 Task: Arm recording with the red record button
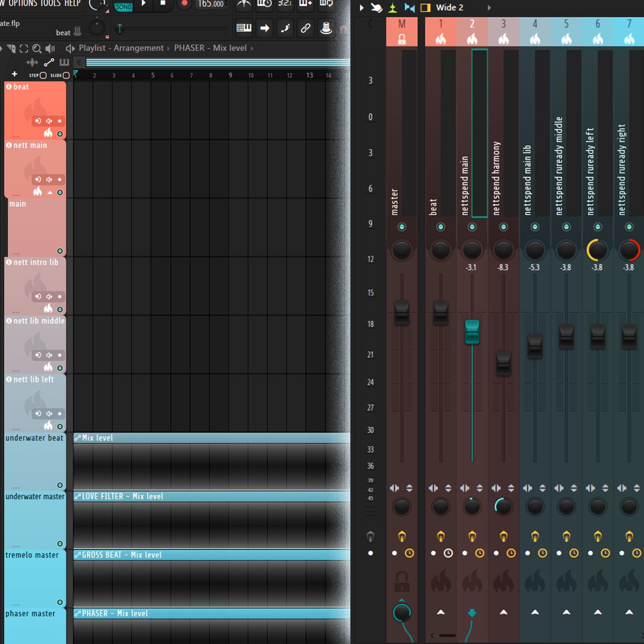(x=184, y=4)
